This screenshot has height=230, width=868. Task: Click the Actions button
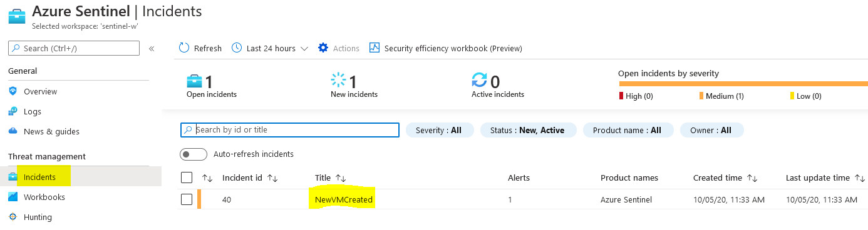(x=339, y=48)
